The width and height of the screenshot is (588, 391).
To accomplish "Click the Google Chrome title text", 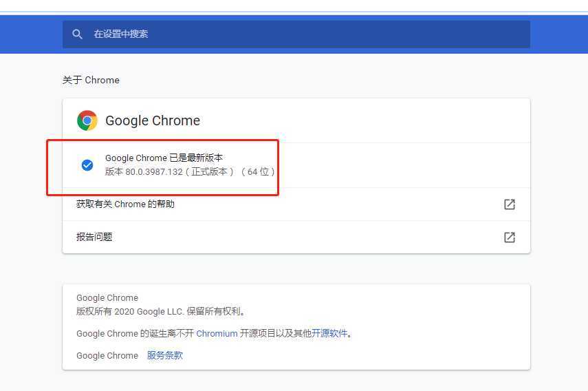I will [153, 120].
